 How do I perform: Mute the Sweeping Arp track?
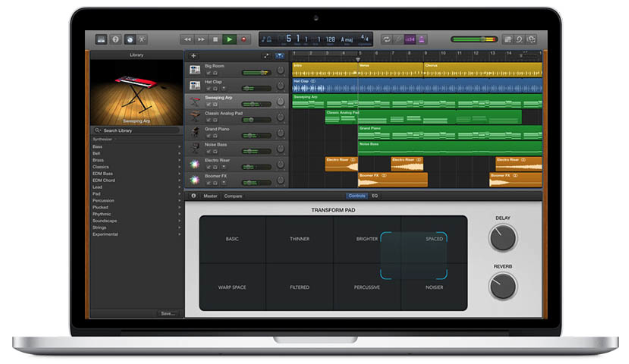tap(208, 104)
